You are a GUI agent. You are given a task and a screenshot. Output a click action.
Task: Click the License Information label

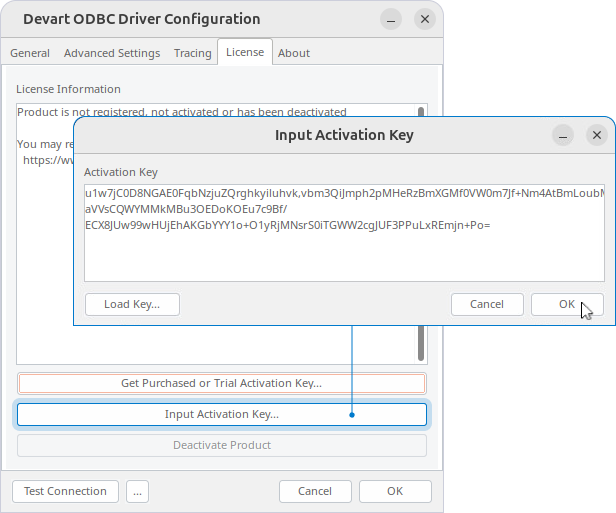(68, 89)
